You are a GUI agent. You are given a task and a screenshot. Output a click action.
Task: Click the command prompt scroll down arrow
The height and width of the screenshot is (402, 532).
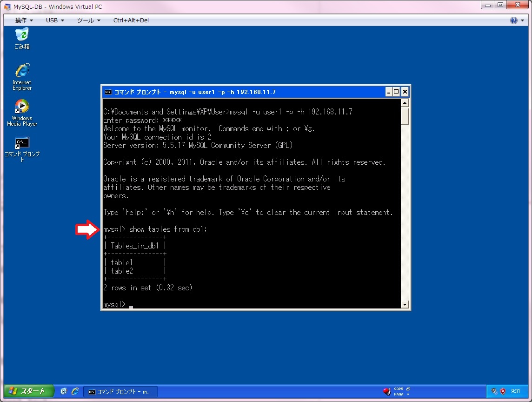(405, 305)
